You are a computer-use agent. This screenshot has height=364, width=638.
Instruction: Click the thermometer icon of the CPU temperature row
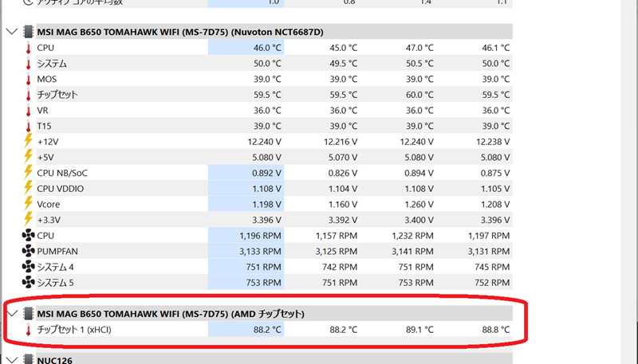(x=28, y=48)
